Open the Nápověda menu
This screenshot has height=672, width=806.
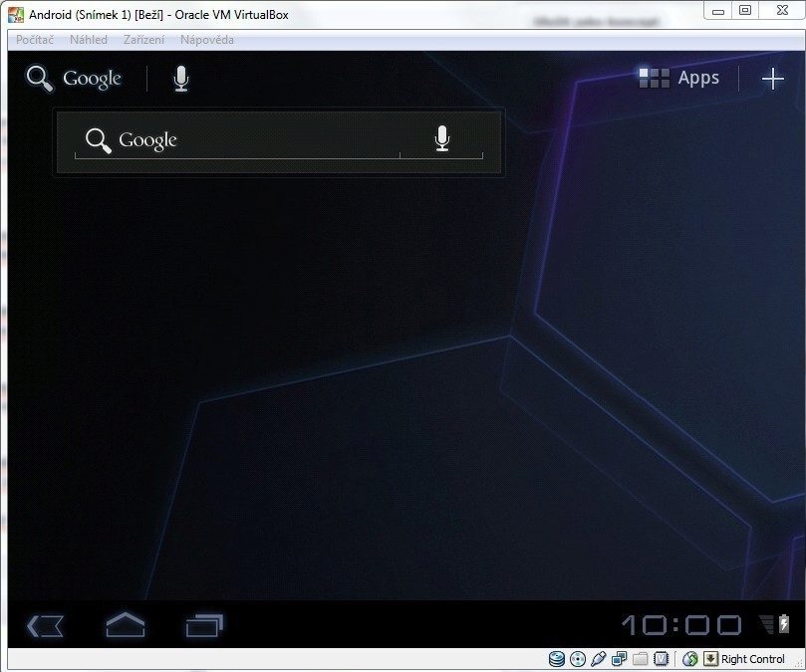click(x=206, y=40)
